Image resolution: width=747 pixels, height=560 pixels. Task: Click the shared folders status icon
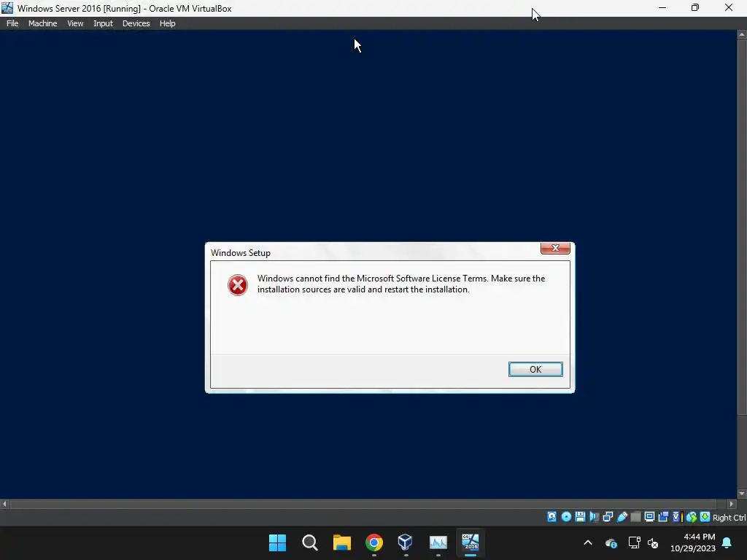click(635, 517)
